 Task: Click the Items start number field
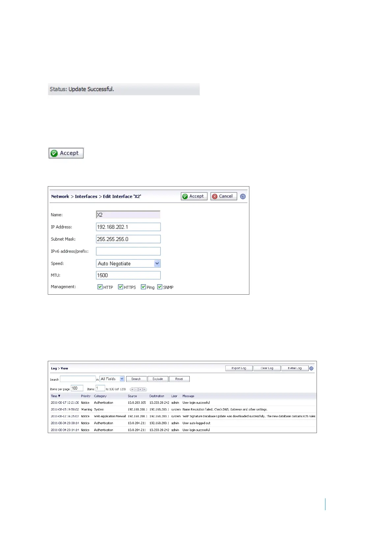100,388
